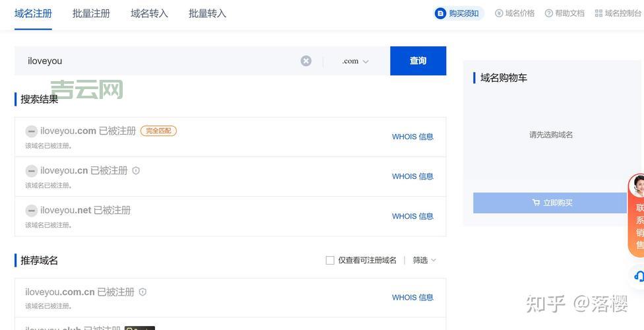This screenshot has width=644, height=330.
Task: Click the 完全匹配 exact match tag
Action: pos(158,131)
